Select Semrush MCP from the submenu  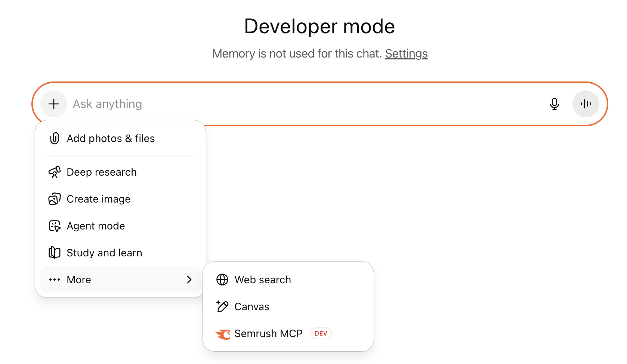point(268,333)
